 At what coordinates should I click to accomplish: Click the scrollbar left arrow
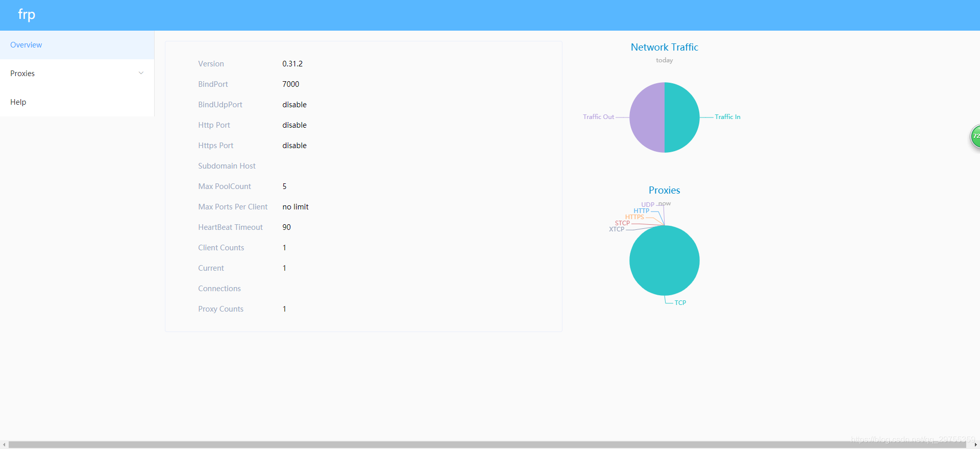coord(4,445)
